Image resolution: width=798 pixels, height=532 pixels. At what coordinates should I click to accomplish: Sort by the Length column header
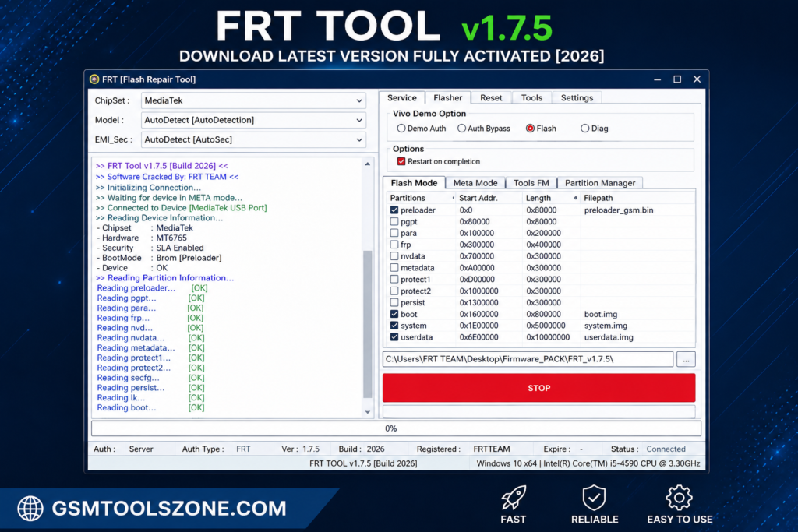551,198
